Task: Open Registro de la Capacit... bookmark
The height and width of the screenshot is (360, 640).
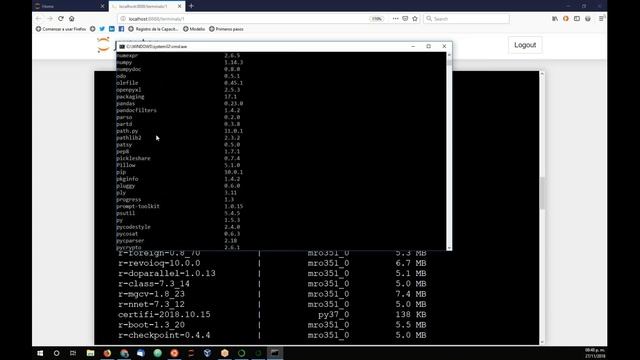Action: 153,29
